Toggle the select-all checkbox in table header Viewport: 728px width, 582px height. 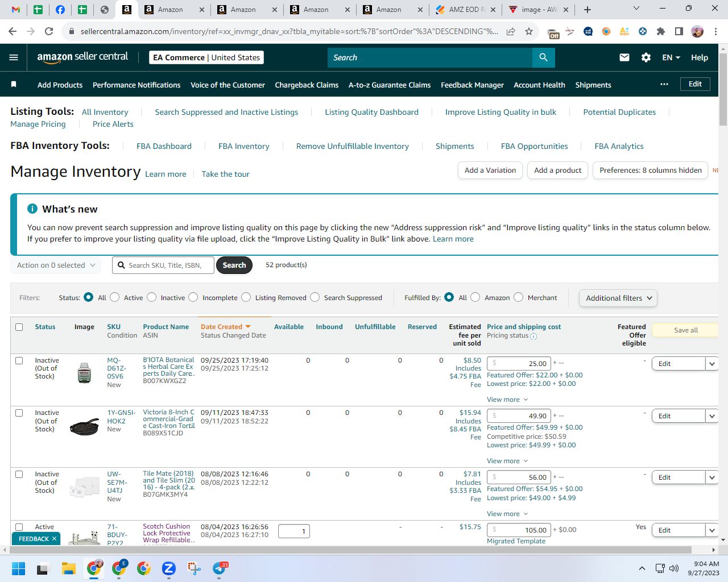click(x=19, y=327)
